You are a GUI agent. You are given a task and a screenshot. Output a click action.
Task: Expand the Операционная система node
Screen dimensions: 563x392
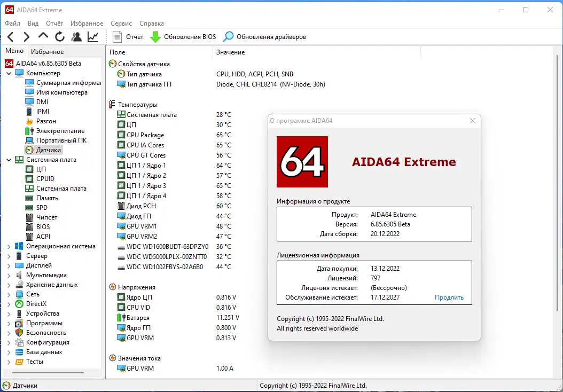pos(9,246)
